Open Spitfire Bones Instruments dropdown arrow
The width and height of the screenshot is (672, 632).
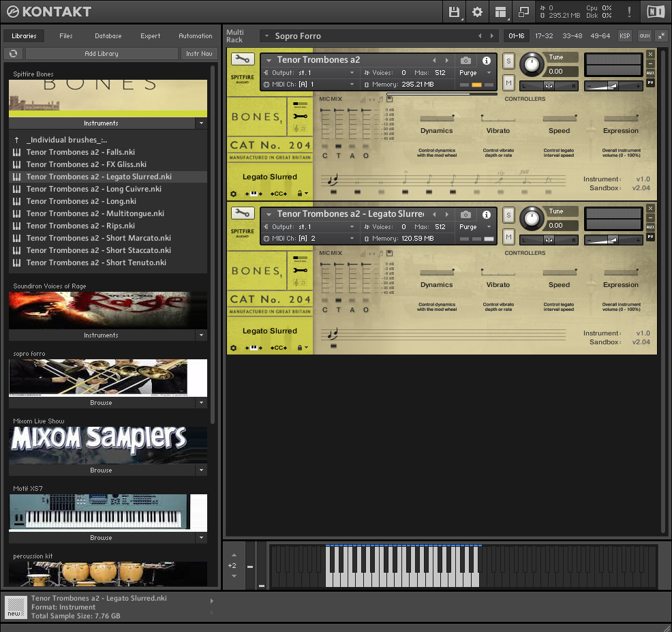(x=202, y=123)
